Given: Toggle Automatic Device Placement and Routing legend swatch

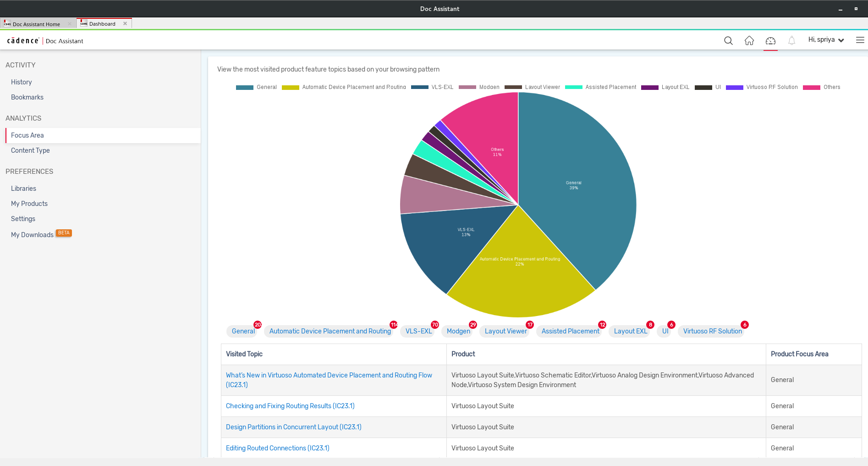Looking at the screenshot, I should click(291, 88).
